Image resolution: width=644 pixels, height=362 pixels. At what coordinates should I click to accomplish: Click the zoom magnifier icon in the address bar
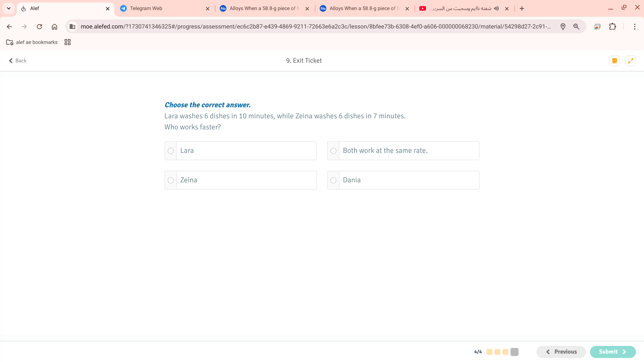[576, 26]
